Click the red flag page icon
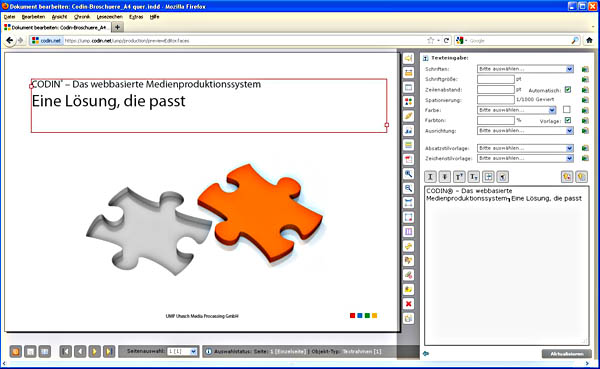 point(409,159)
